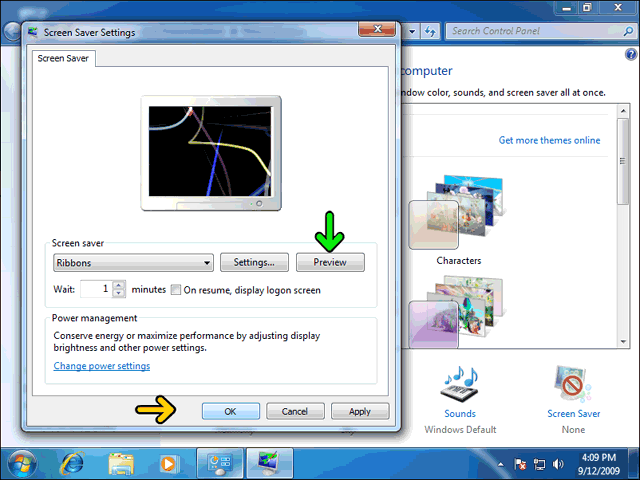This screenshot has width=640, height=480.
Task: Launch Windows Media Player from taskbar
Action: [169, 464]
